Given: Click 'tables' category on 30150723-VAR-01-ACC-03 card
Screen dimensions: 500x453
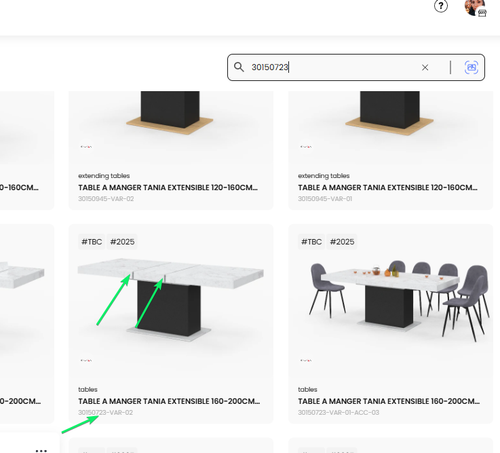Looking at the screenshot, I should pos(307,389).
